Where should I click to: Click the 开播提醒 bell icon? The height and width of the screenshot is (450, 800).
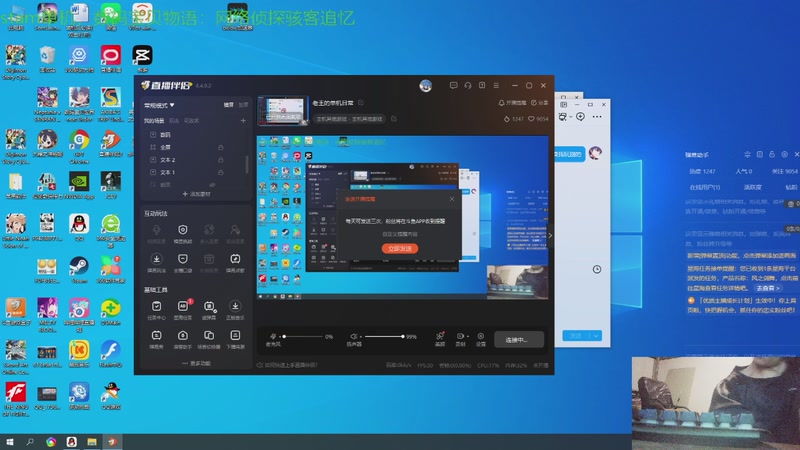click(x=501, y=103)
